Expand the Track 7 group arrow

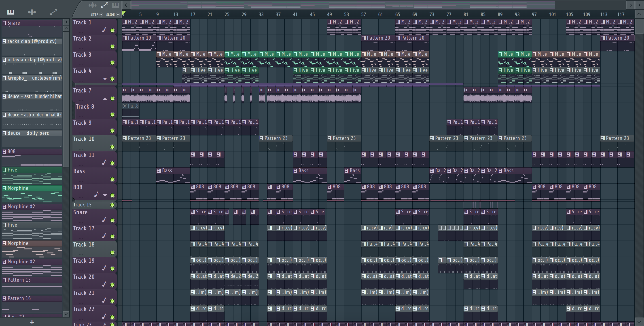click(x=105, y=99)
